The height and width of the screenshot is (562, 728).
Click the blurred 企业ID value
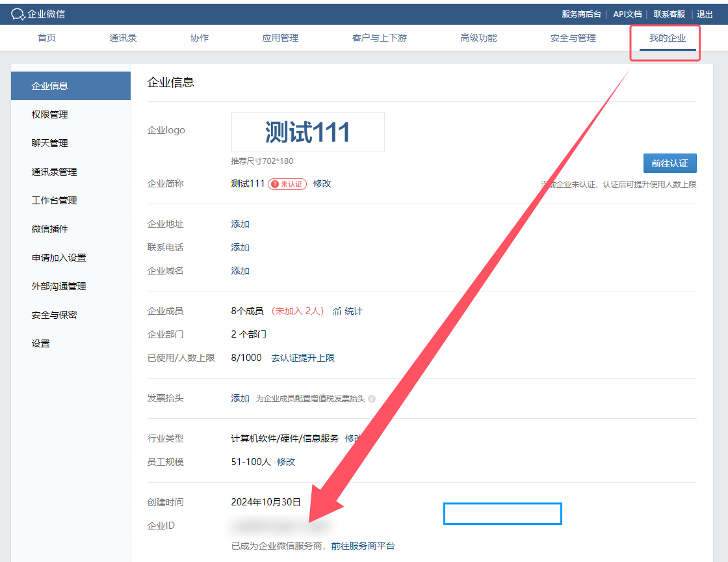click(280, 526)
